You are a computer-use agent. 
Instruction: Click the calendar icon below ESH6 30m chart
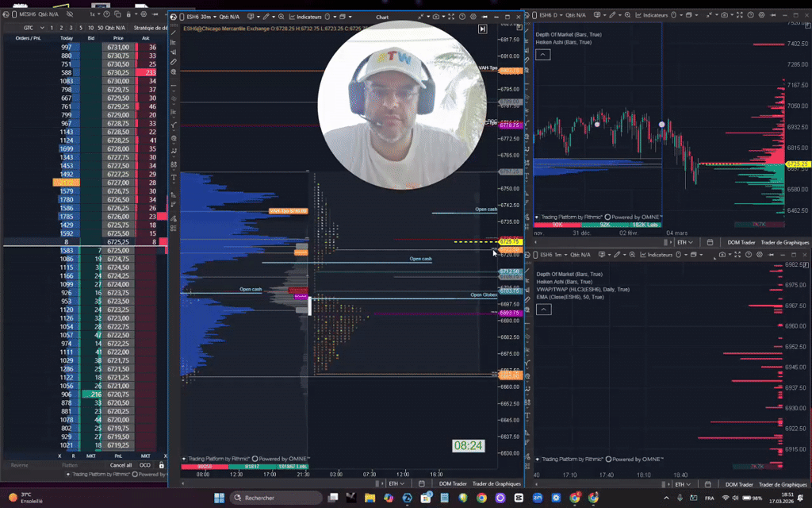click(x=422, y=483)
